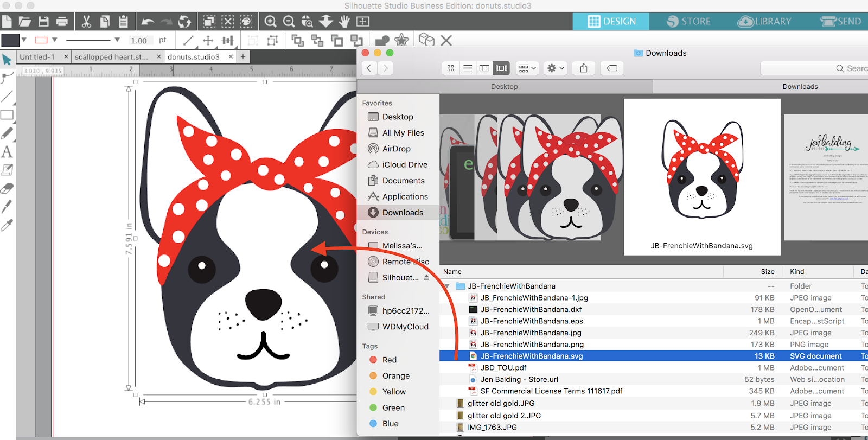The width and height of the screenshot is (868, 440).
Task: Click the Select by Color palette icon
Action: [x=246, y=22]
